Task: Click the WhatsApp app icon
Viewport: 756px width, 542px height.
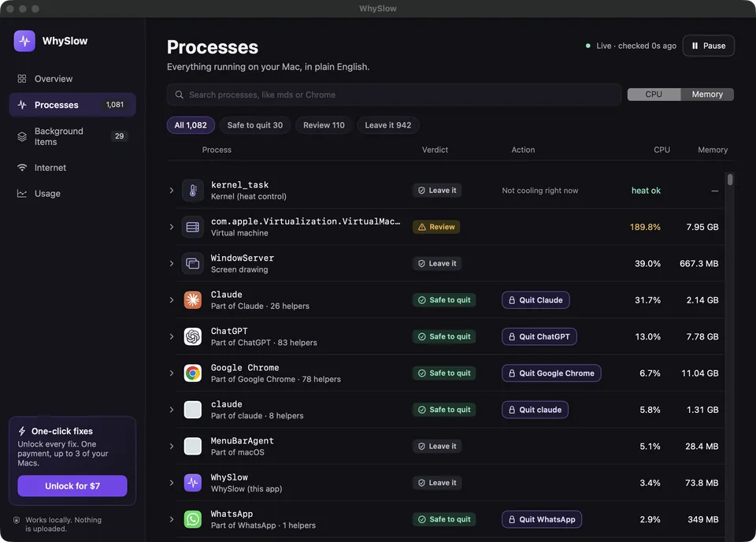Action: (x=193, y=519)
